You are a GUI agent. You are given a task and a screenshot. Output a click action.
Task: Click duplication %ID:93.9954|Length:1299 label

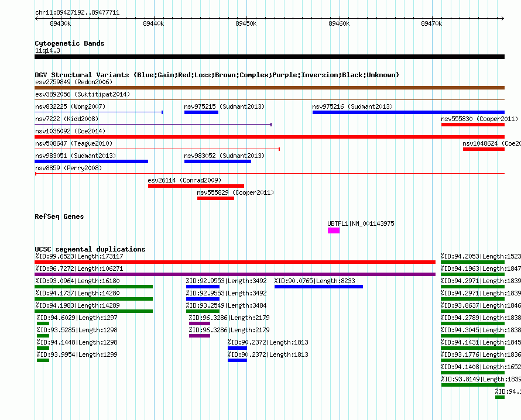pos(77,354)
